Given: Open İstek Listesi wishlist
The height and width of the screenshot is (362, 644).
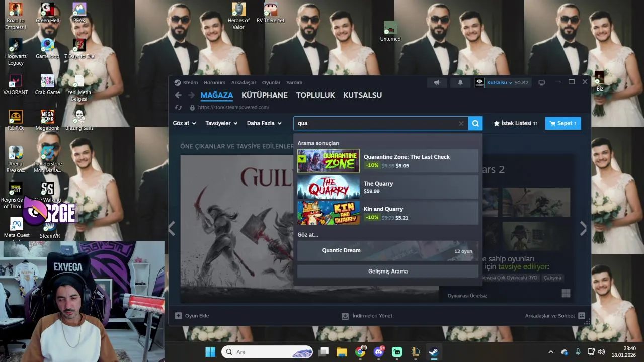Looking at the screenshot, I should click(516, 123).
